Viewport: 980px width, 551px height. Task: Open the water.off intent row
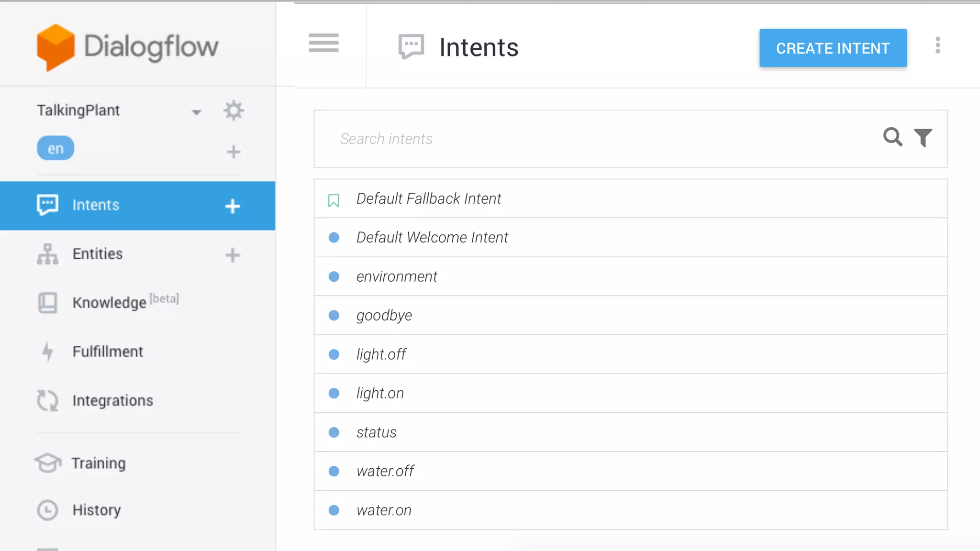tap(385, 471)
